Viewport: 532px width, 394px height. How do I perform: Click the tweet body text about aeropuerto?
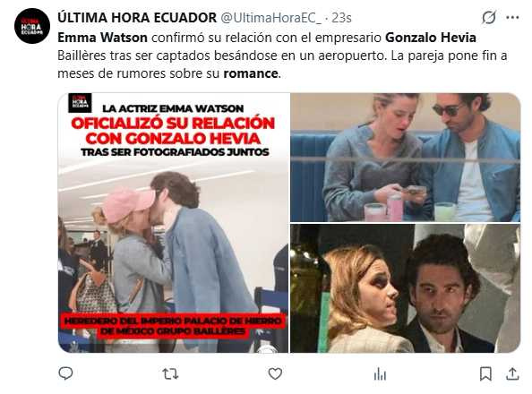282,56
